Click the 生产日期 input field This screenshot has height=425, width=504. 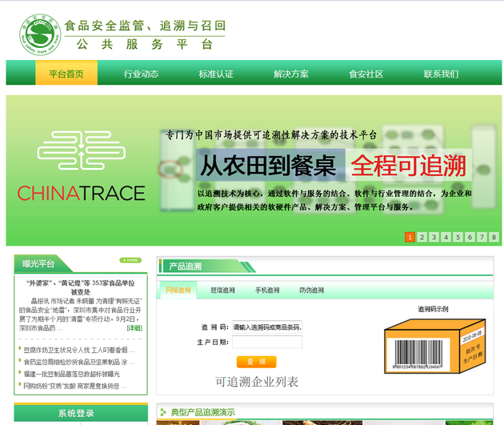click(x=267, y=342)
